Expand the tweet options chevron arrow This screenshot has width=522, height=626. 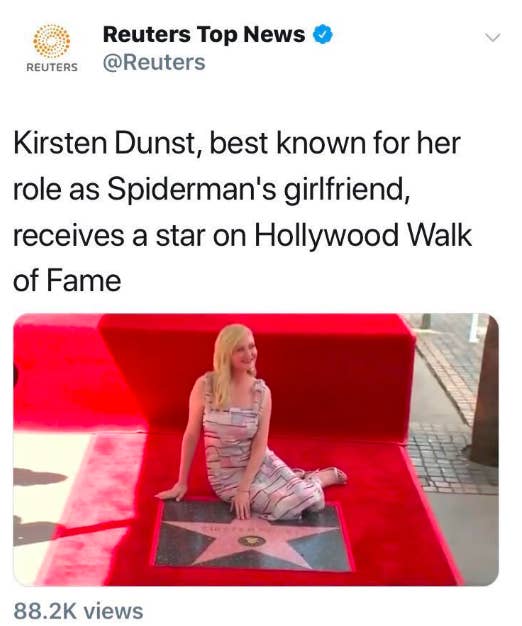pos(492,38)
